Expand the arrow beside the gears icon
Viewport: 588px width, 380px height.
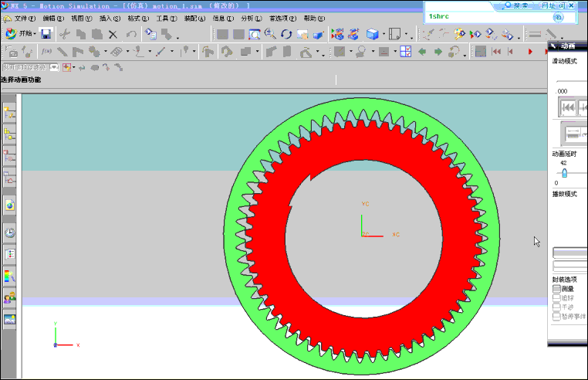pyautogui.click(x=106, y=52)
